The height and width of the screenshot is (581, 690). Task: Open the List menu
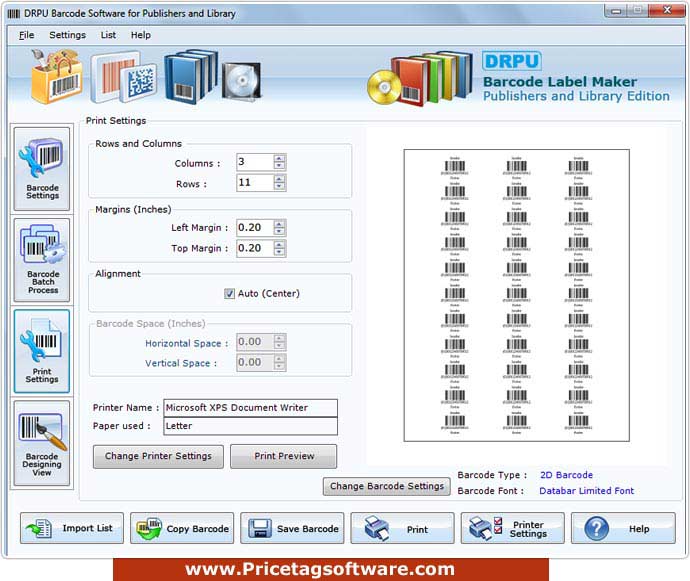tap(108, 35)
